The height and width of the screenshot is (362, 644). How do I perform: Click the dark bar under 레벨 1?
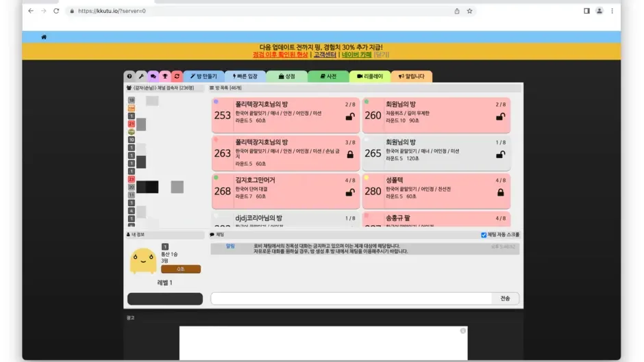(x=164, y=299)
